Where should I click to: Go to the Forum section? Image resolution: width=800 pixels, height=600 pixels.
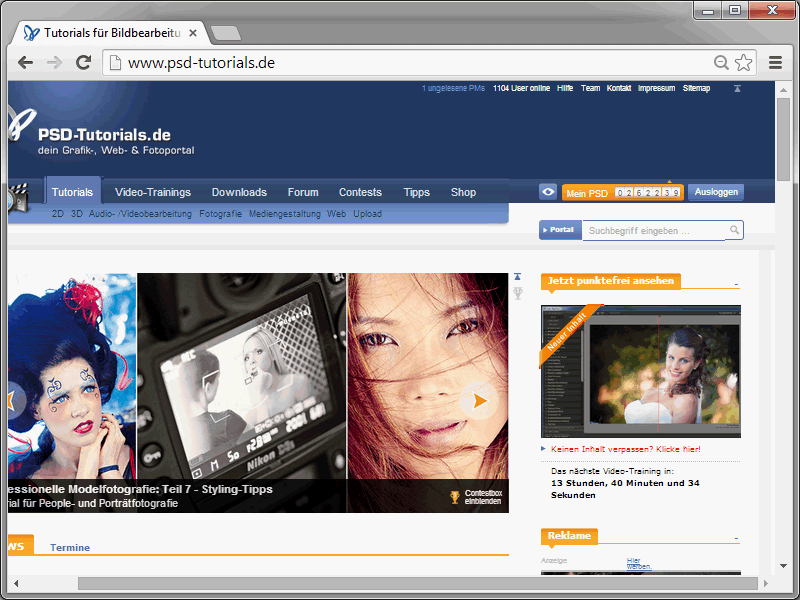coord(303,192)
